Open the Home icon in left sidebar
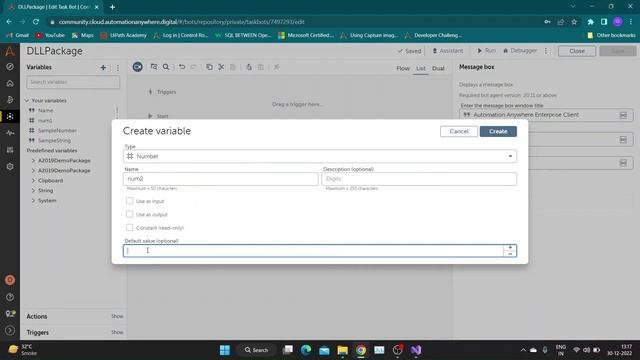 point(10,83)
